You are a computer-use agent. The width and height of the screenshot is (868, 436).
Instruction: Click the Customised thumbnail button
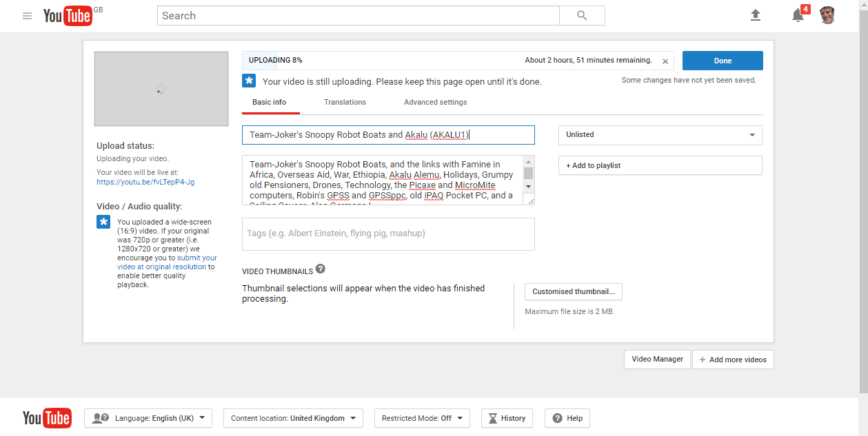(x=574, y=291)
